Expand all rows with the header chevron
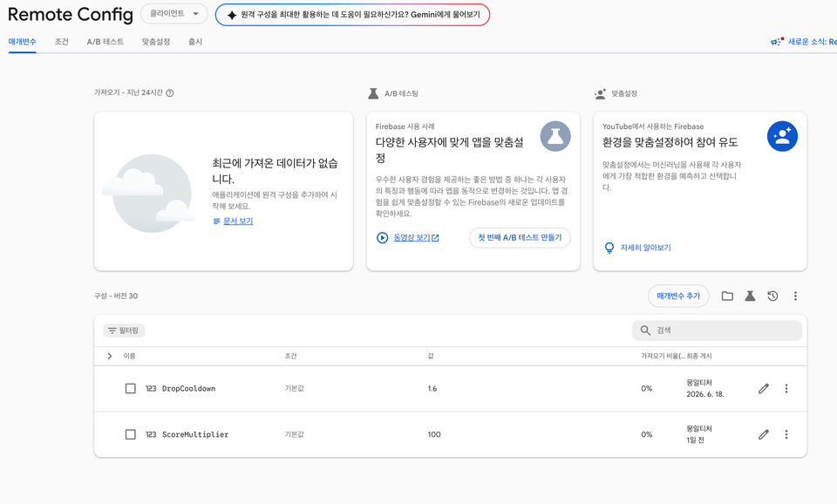 point(110,356)
